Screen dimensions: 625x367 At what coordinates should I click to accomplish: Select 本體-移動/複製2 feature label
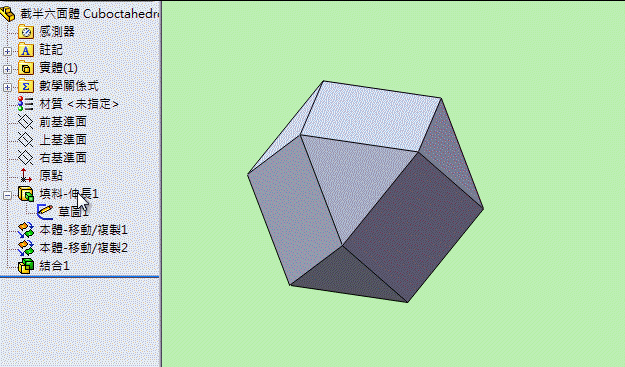click(x=83, y=248)
